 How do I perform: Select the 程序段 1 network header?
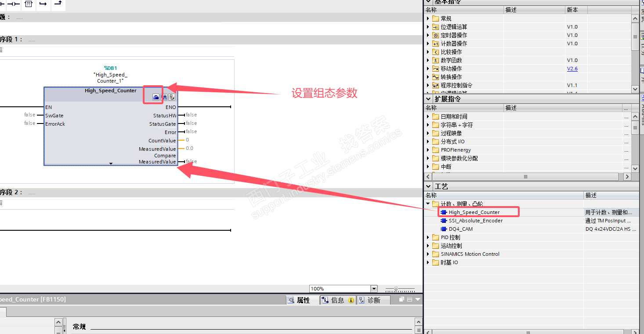[211, 40]
